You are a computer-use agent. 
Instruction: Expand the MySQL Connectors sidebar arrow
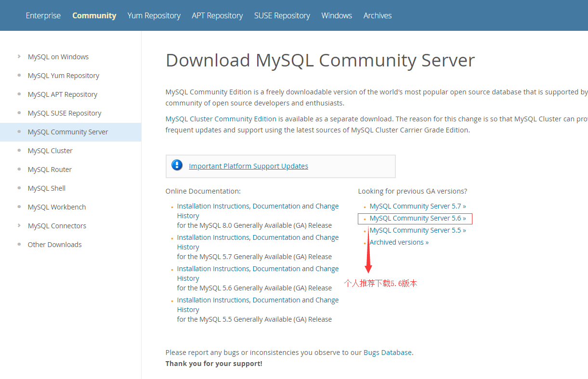pos(19,225)
